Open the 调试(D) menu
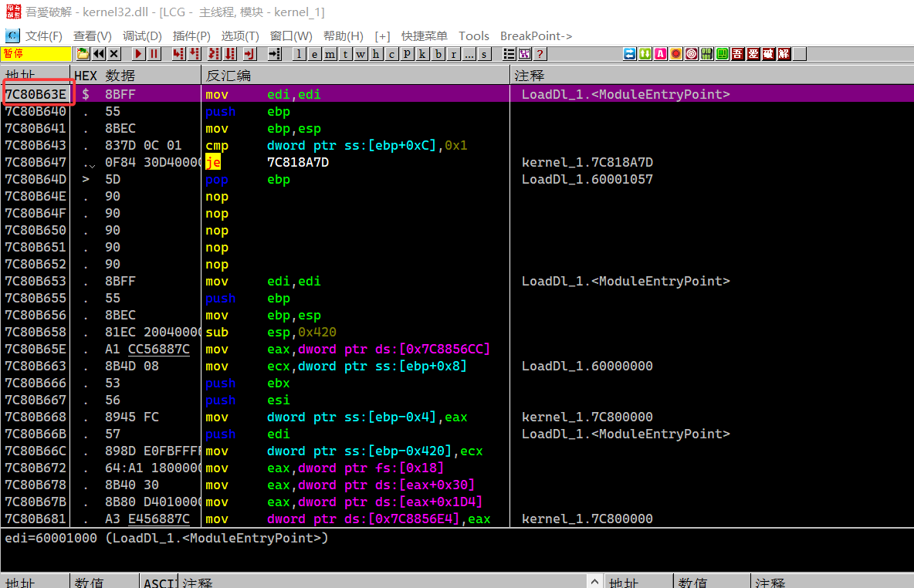This screenshot has height=588, width=914. click(142, 36)
